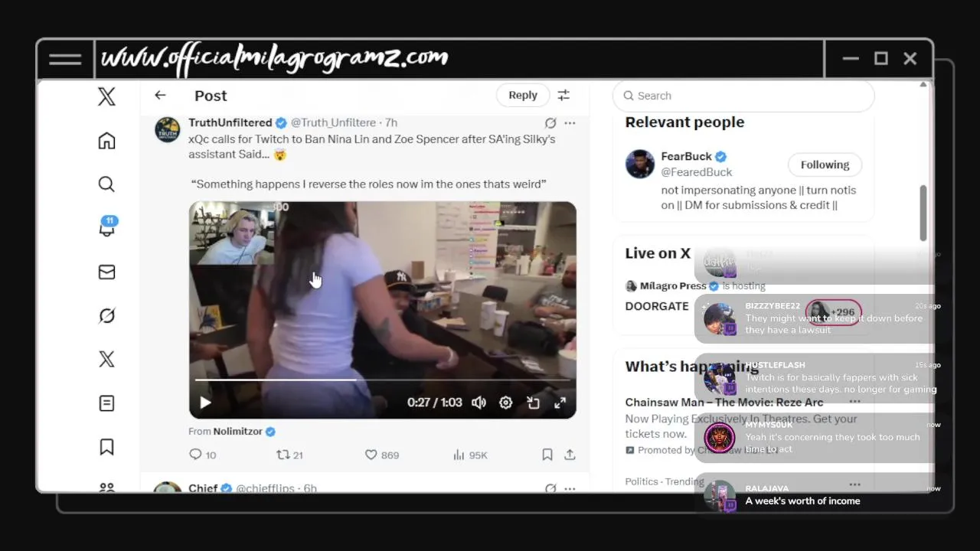Mute the video with speaker icon
This screenshot has height=551, width=980.
point(479,403)
